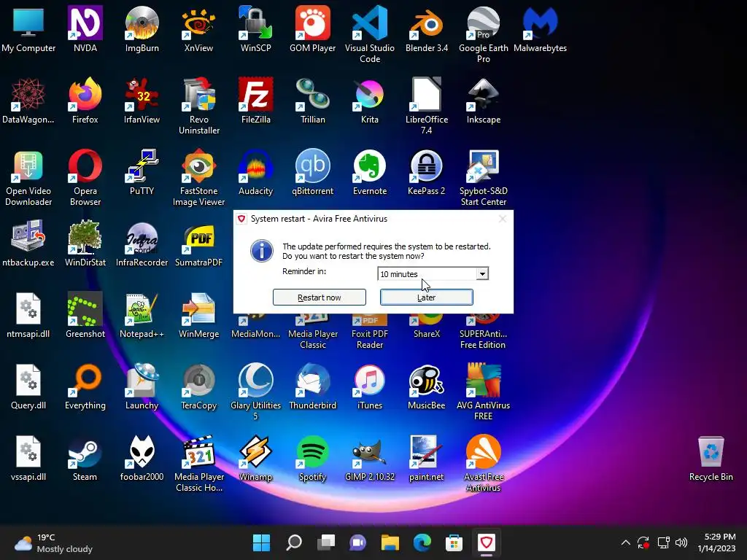Image resolution: width=747 pixels, height=560 pixels.
Task: Open taskbar Search
Action: pyautogui.click(x=294, y=542)
